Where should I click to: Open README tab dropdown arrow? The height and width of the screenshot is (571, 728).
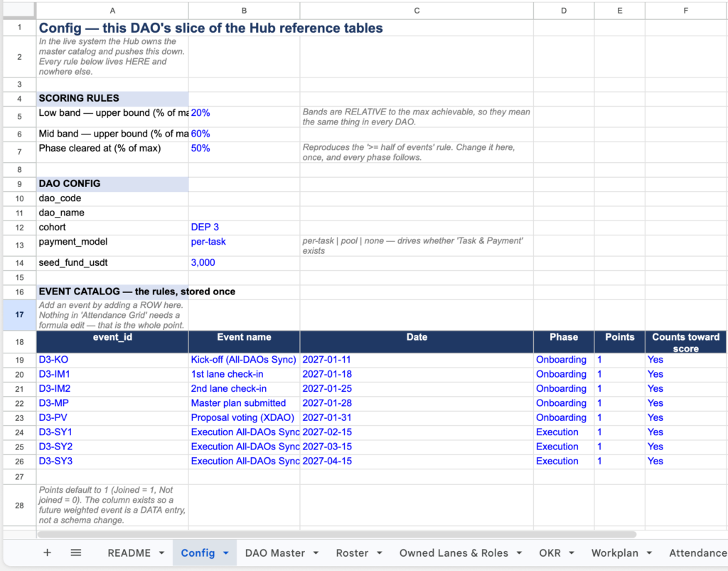pos(161,553)
